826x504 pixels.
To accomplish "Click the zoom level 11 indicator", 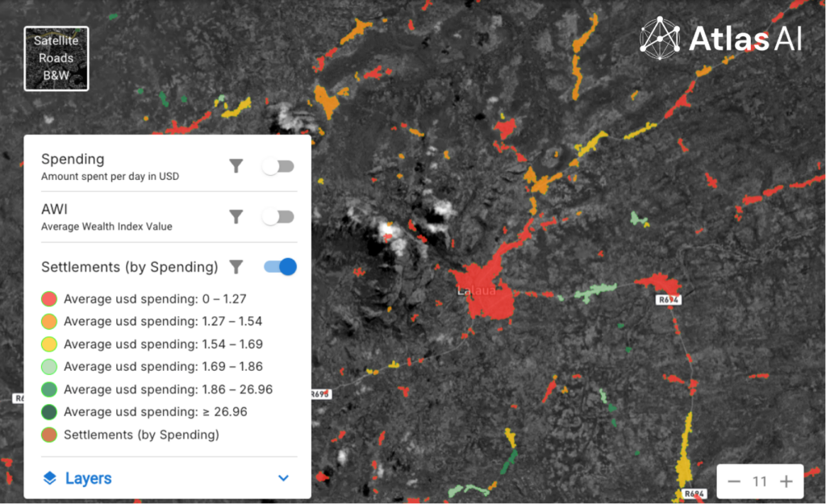I will coord(759,481).
